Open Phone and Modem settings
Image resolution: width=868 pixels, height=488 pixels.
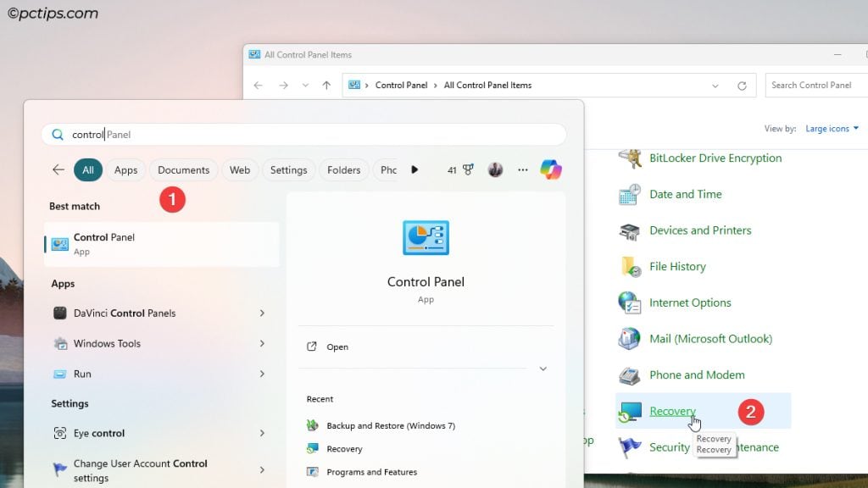pyautogui.click(x=695, y=374)
